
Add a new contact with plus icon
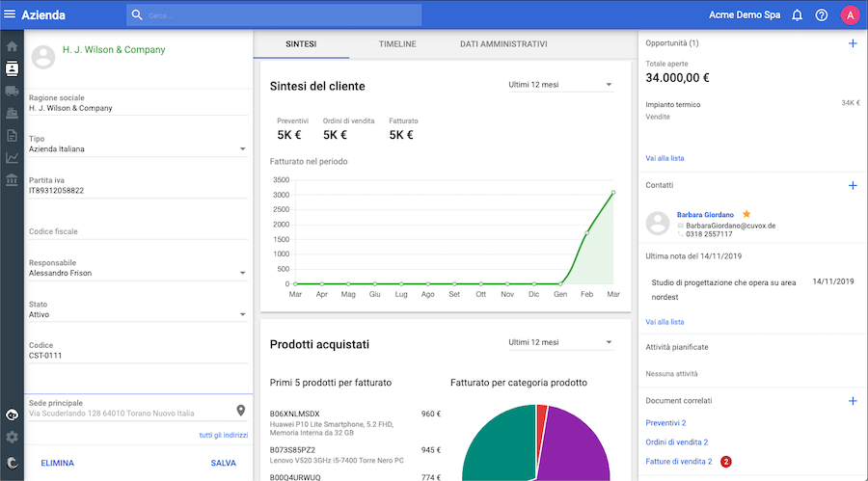tap(852, 185)
